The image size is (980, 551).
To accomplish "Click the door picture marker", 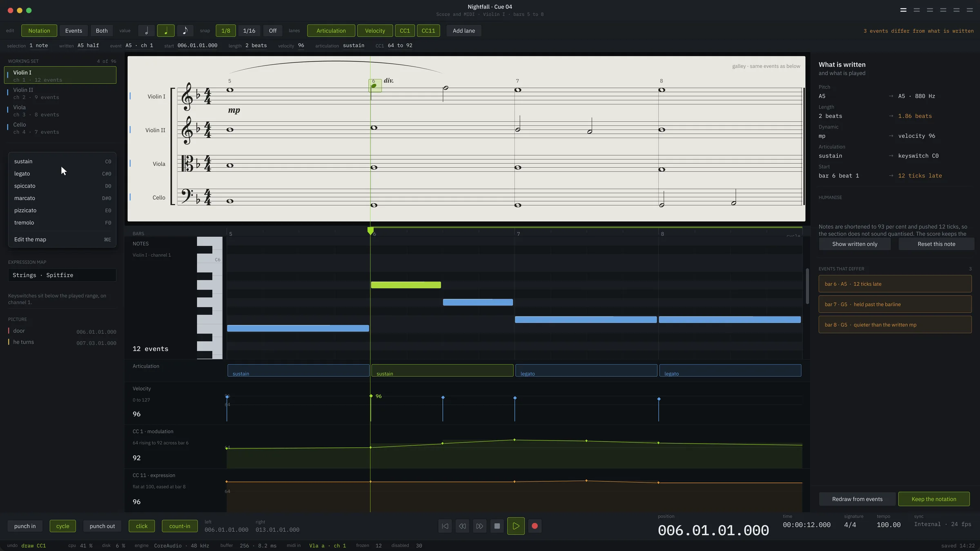I will coord(62,331).
